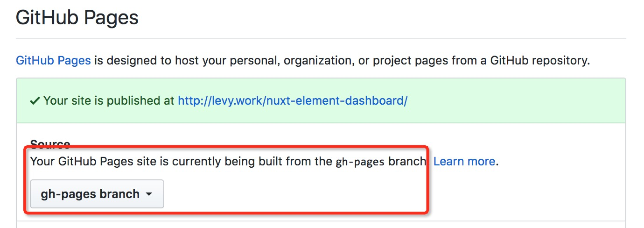The width and height of the screenshot is (644, 228).
Task: Follow the Learn more link
Action: tap(464, 162)
